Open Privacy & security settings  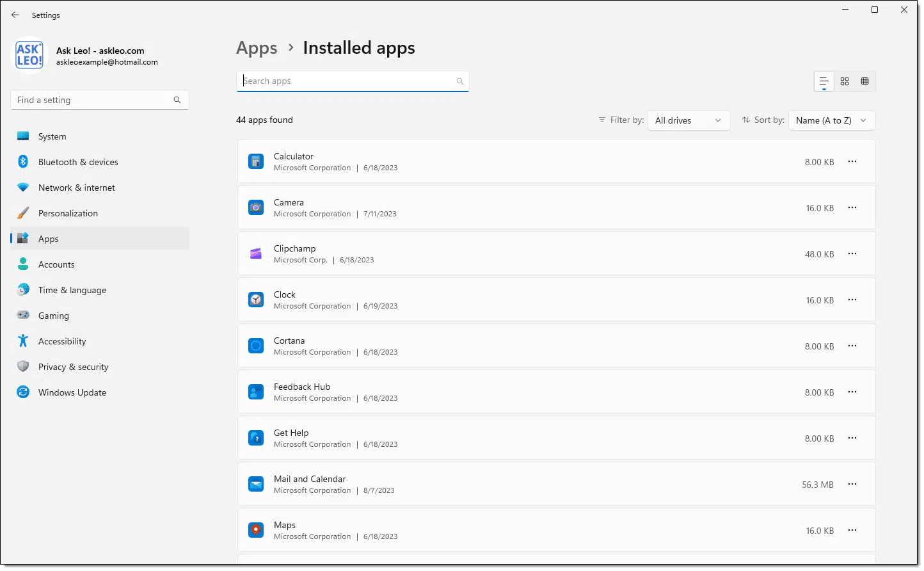(x=100, y=367)
